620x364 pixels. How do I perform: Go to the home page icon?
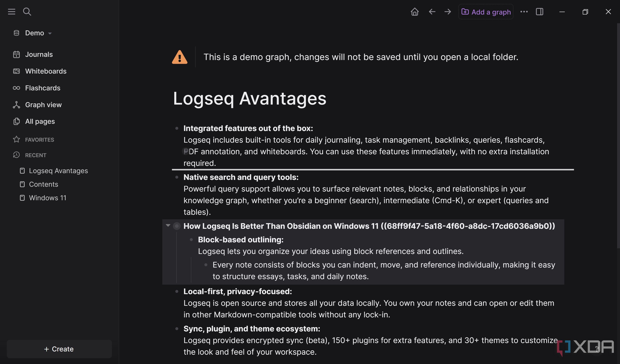415,12
